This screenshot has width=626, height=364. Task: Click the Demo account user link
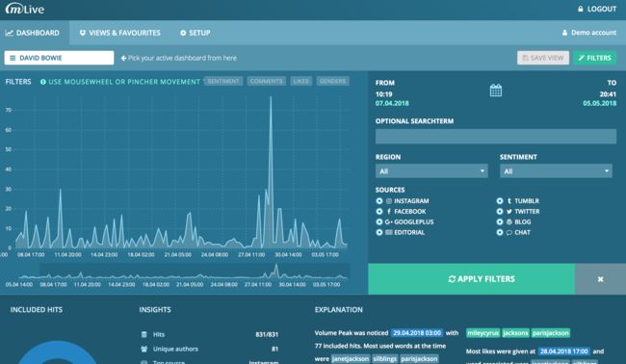589,33
